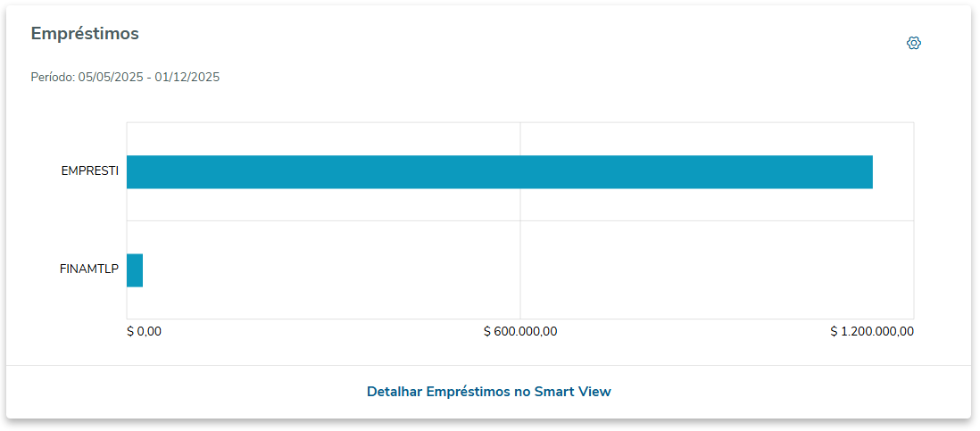Click the FINAMTLP category label
Screen dimensions: 980x431
click(x=89, y=269)
